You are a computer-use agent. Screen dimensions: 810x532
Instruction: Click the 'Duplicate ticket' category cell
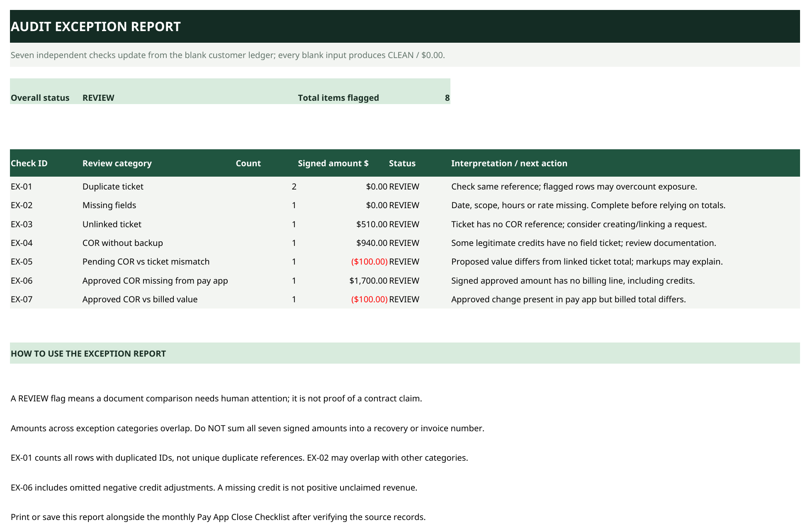113,187
